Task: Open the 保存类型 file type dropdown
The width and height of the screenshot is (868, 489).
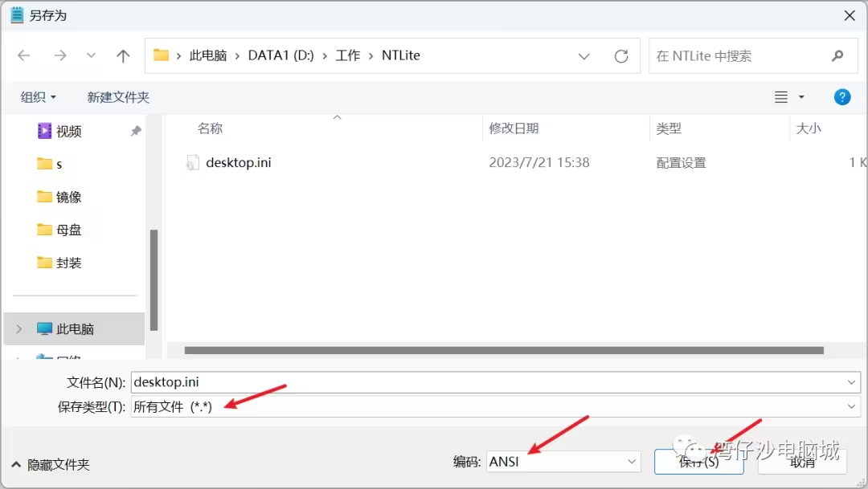Action: point(853,407)
